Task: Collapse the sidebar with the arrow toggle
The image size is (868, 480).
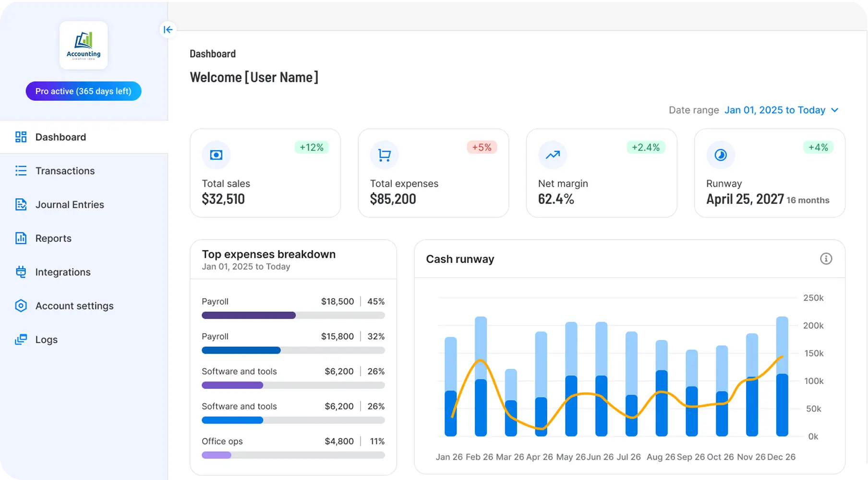Action: tap(168, 29)
